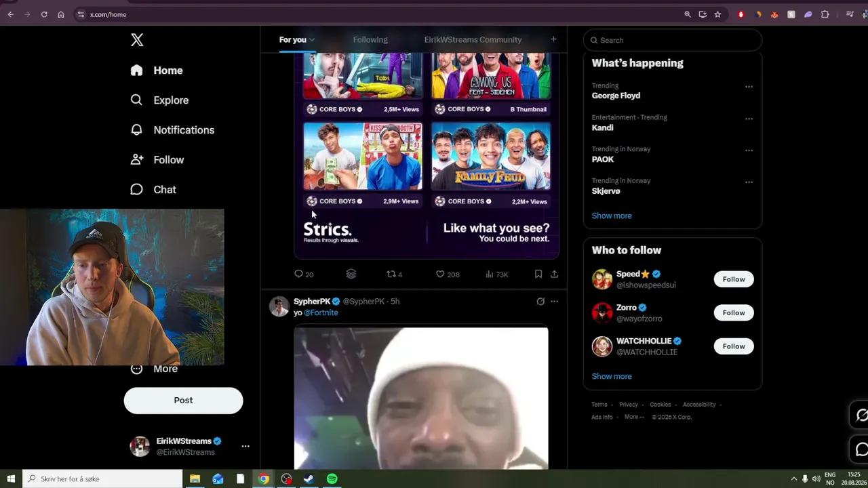The image size is (868, 488).
Task: Show more accounts to follow
Action: (612, 376)
